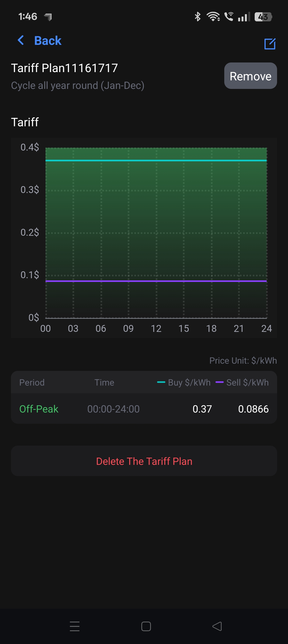The image size is (288, 644).
Task: Select the Off-Peak period label
Action: [39, 409]
